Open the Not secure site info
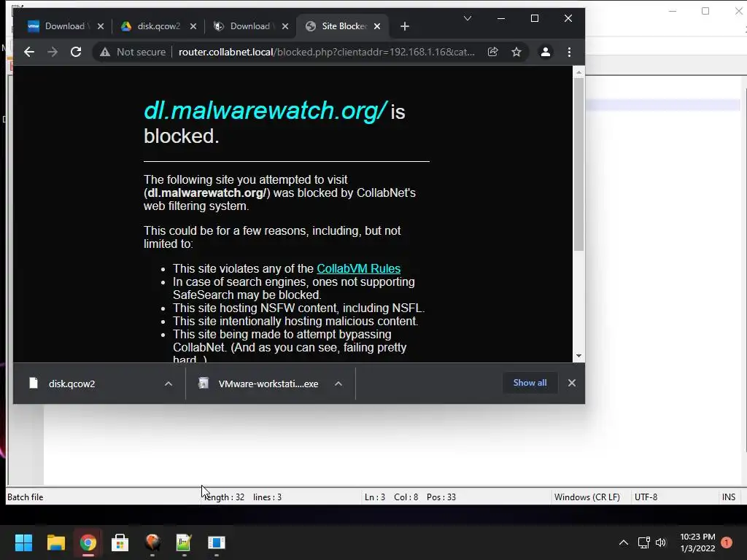The image size is (747, 560). [133, 52]
